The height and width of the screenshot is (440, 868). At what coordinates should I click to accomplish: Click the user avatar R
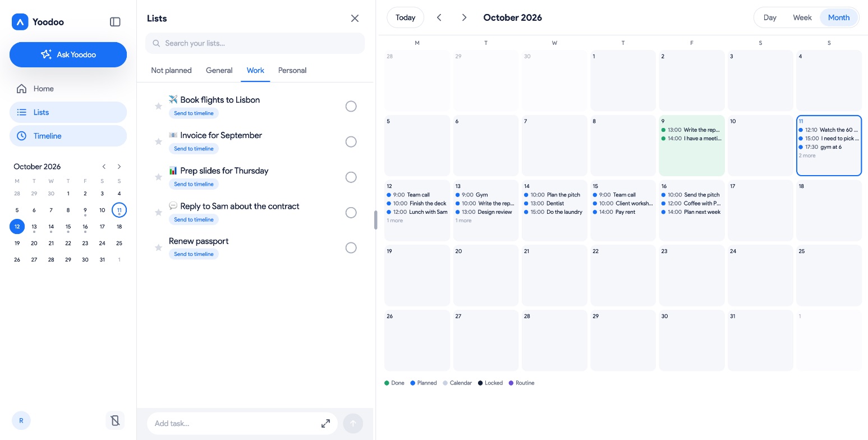tap(21, 420)
